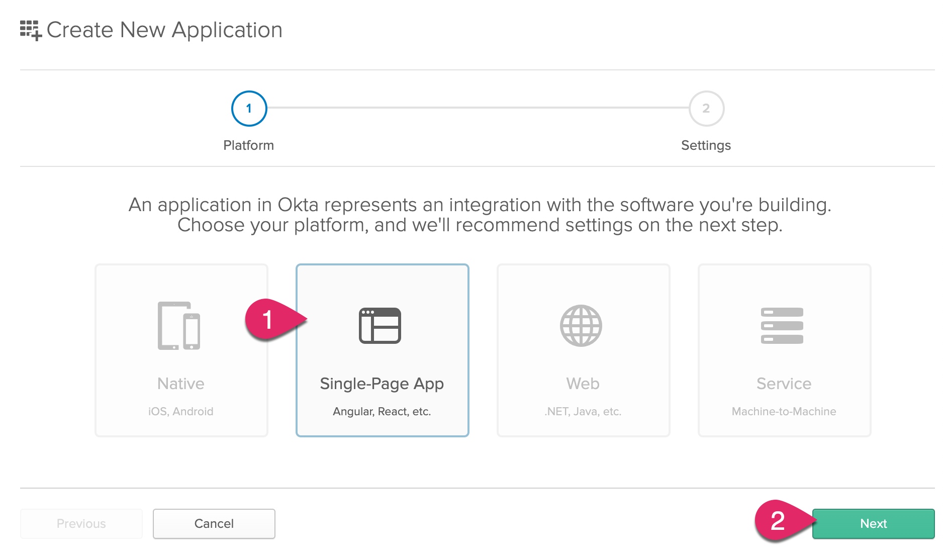Select the "Web" platform title
The image size is (943, 560).
click(x=583, y=384)
